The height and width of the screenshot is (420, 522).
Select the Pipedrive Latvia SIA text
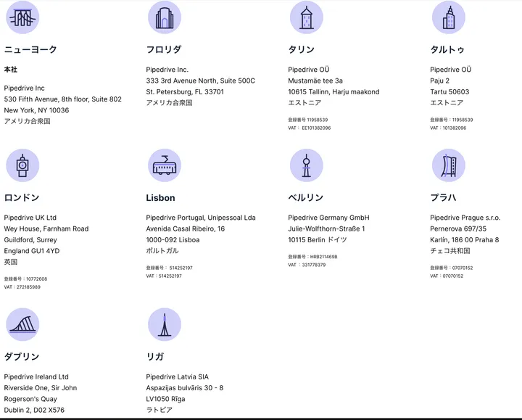click(177, 377)
